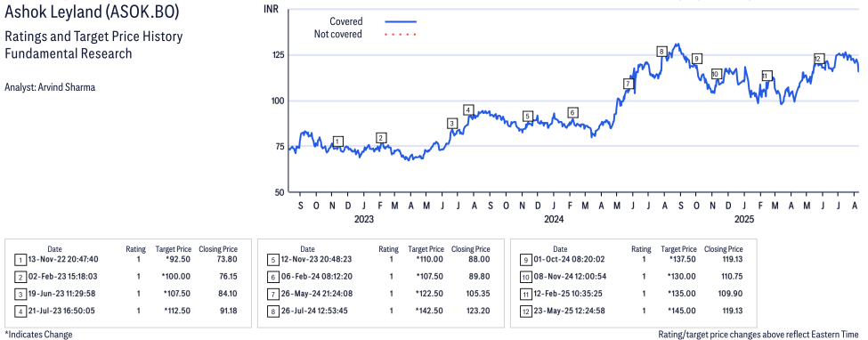
Task: Click target price '*145.00'
Action: tap(681, 311)
